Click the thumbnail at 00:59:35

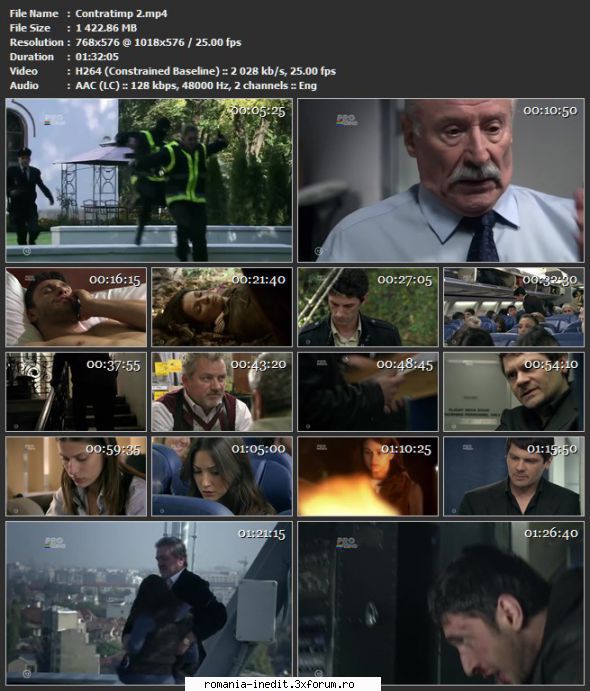(76, 476)
